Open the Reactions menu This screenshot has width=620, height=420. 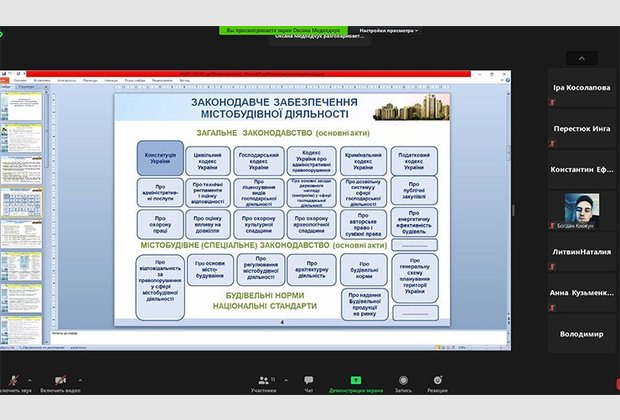[x=437, y=382]
